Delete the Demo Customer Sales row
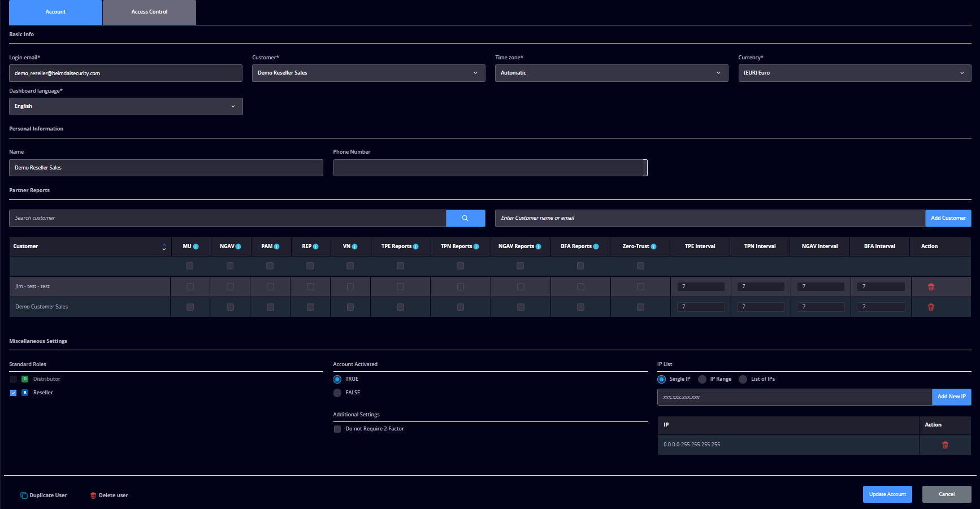This screenshot has width=980, height=509. [931, 307]
